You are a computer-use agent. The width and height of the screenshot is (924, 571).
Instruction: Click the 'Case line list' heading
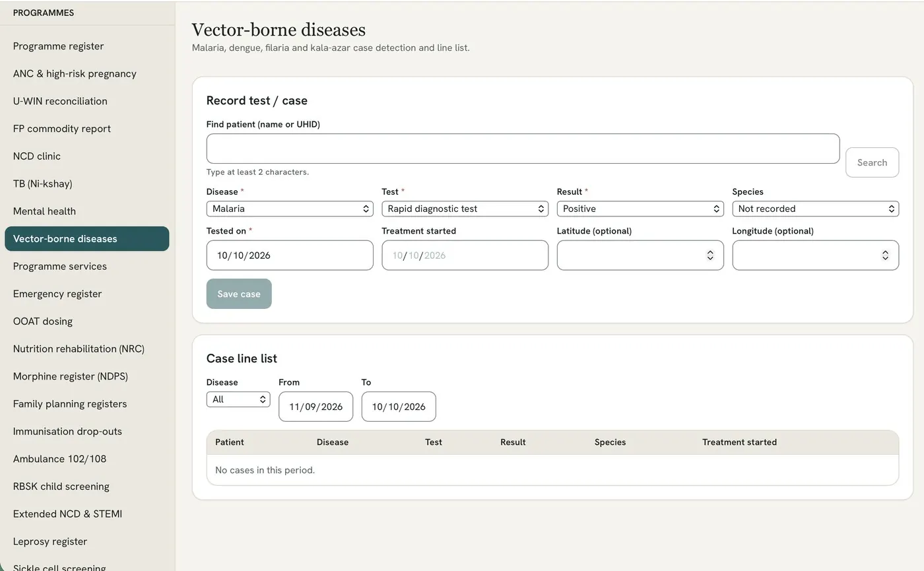[x=242, y=358]
